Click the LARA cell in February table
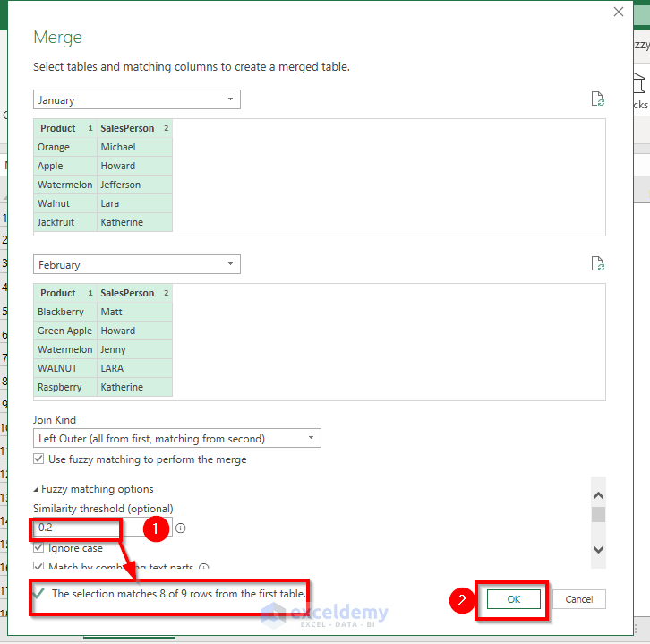 [134, 368]
